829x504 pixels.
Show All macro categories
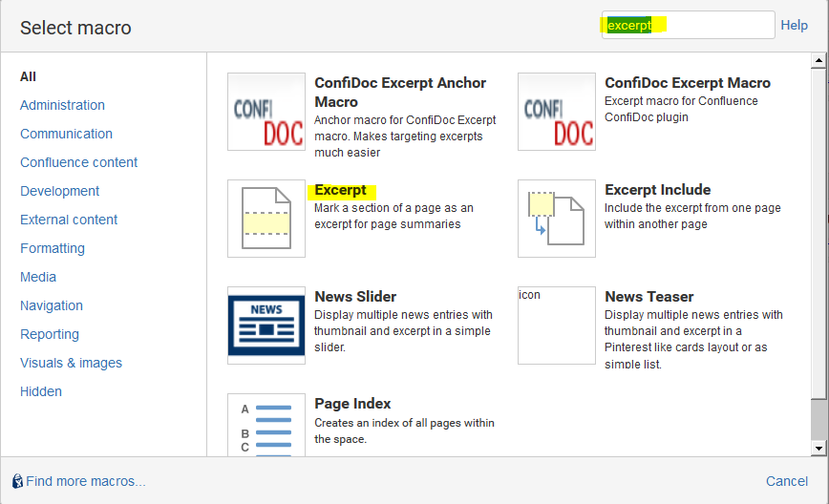[x=28, y=76]
